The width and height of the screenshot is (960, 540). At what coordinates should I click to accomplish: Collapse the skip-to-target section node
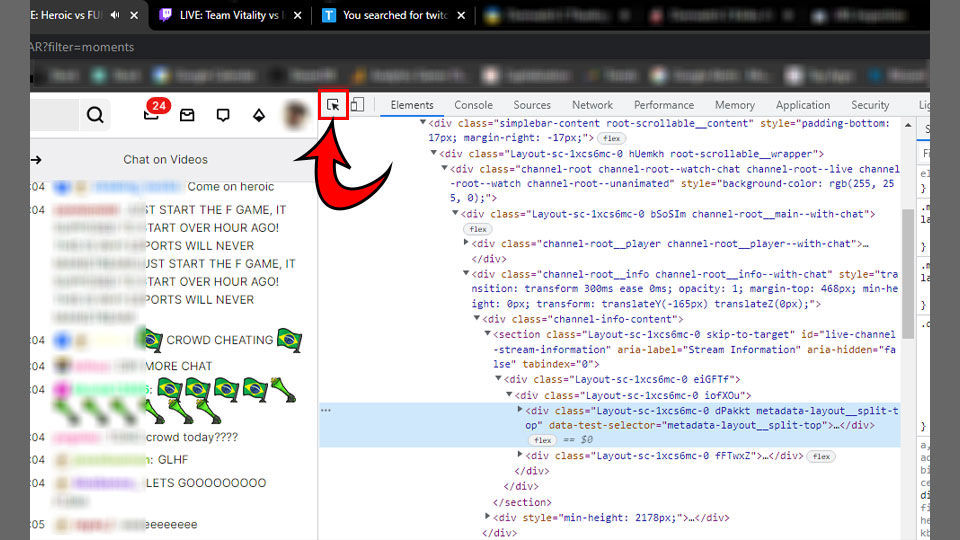(x=487, y=334)
